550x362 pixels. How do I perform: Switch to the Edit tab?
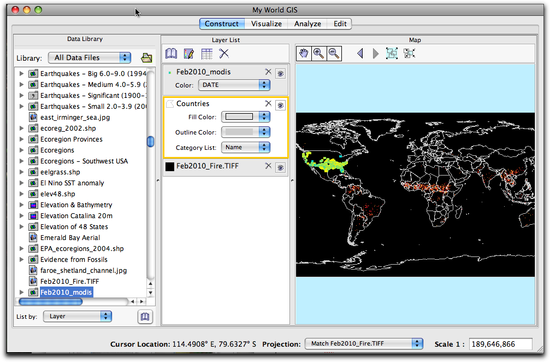(340, 24)
